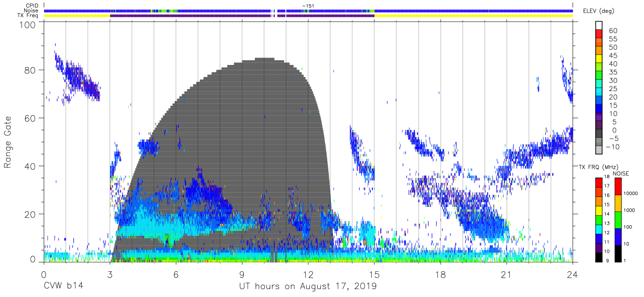The height and width of the screenshot is (297, 644).
Task: Click the white top segment of the ELEV color bar
Action: pos(599,25)
